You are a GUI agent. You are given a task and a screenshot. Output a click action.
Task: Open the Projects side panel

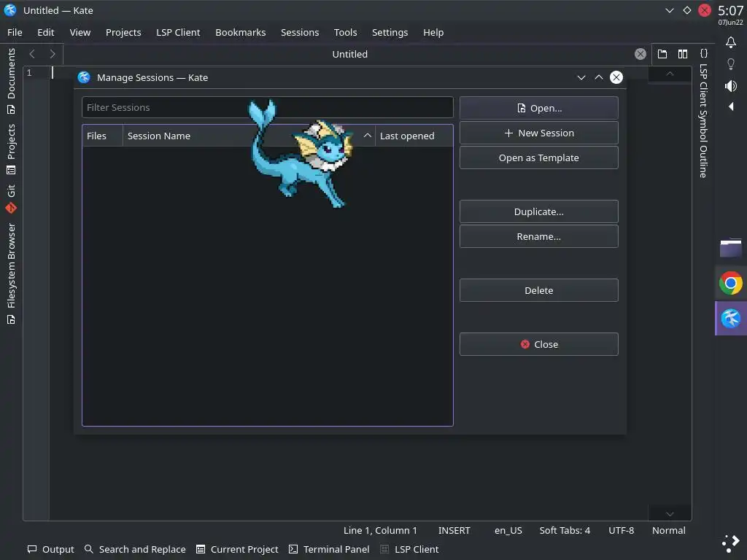point(11,149)
